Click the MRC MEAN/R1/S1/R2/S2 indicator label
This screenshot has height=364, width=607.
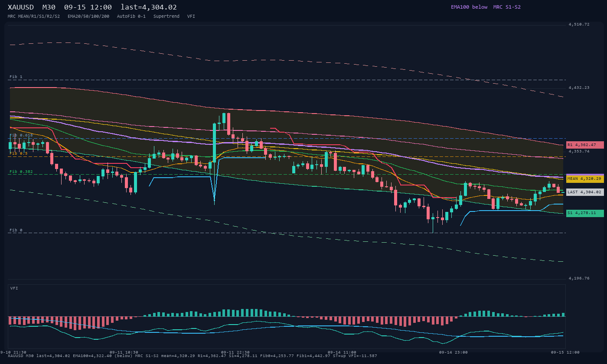pyautogui.click(x=34, y=16)
